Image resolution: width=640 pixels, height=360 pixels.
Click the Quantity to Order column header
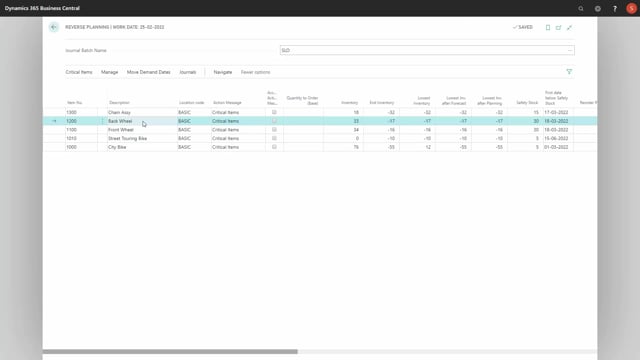[302, 100]
